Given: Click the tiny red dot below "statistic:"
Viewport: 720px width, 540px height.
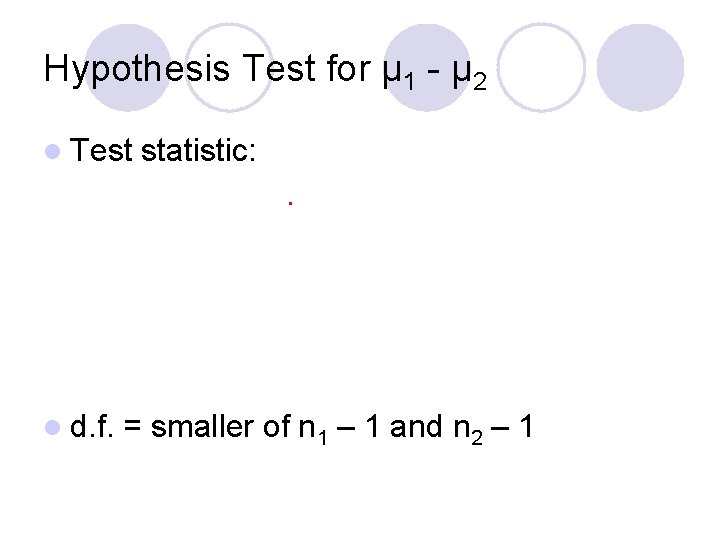Looking at the screenshot, I should coord(288,204).
